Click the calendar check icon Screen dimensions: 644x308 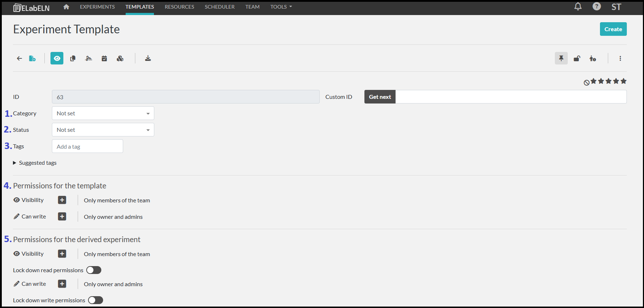pos(104,58)
